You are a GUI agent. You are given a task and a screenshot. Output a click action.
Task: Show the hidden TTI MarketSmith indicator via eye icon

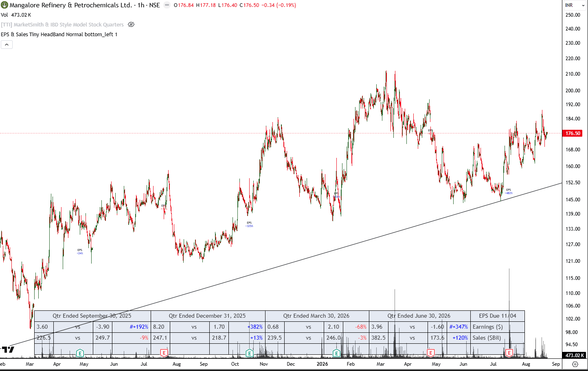[x=131, y=24]
